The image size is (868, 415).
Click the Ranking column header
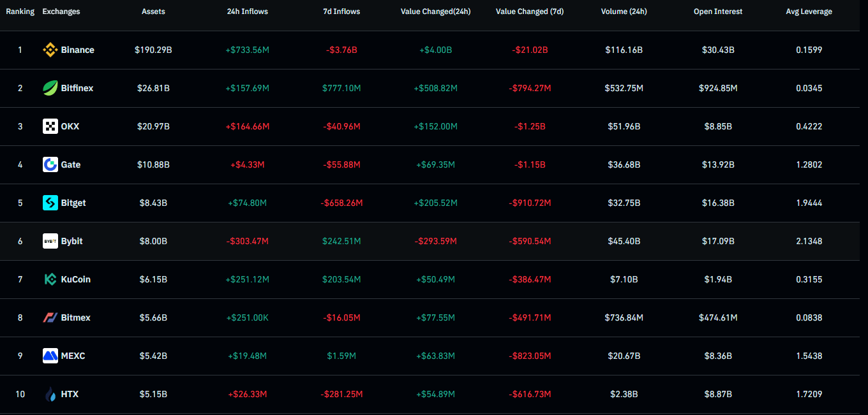point(20,11)
